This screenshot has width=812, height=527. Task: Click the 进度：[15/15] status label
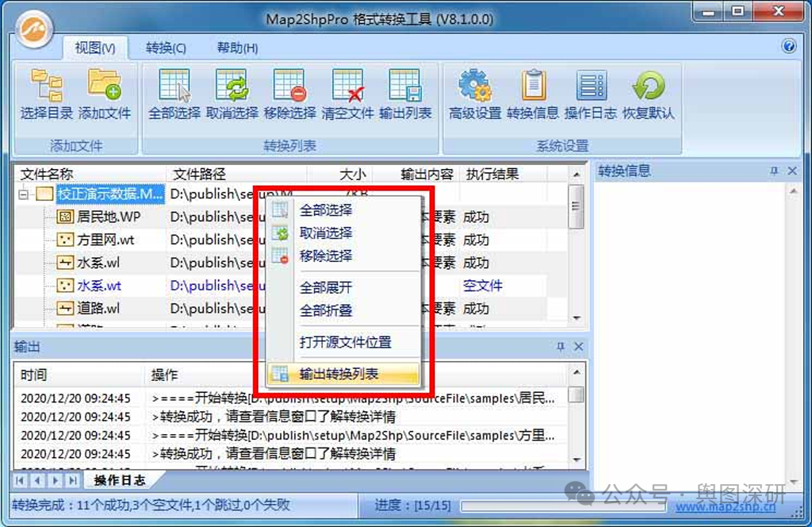click(412, 506)
